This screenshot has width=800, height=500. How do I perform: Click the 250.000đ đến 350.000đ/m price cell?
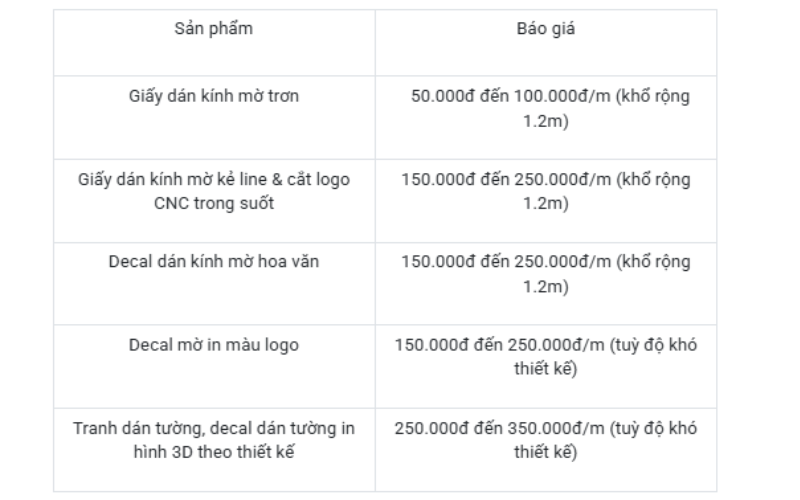[545, 440]
